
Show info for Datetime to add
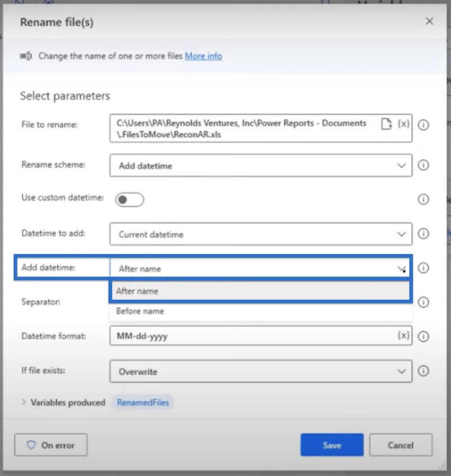[x=423, y=233]
